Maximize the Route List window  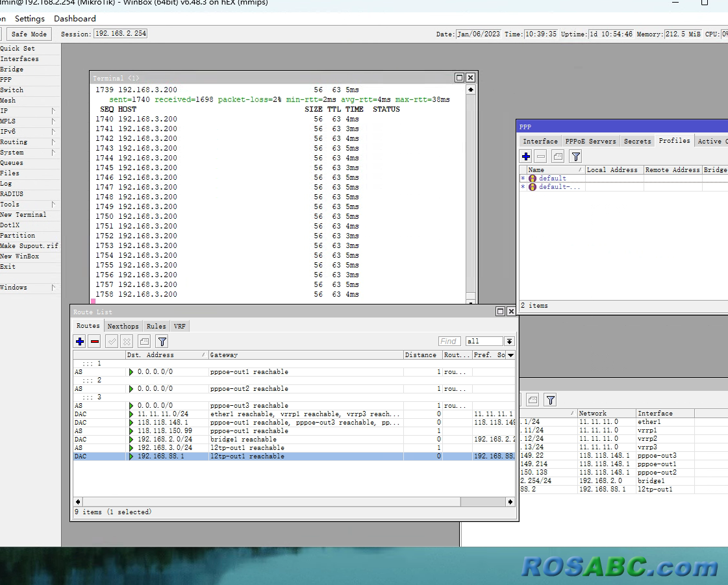[500, 312]
